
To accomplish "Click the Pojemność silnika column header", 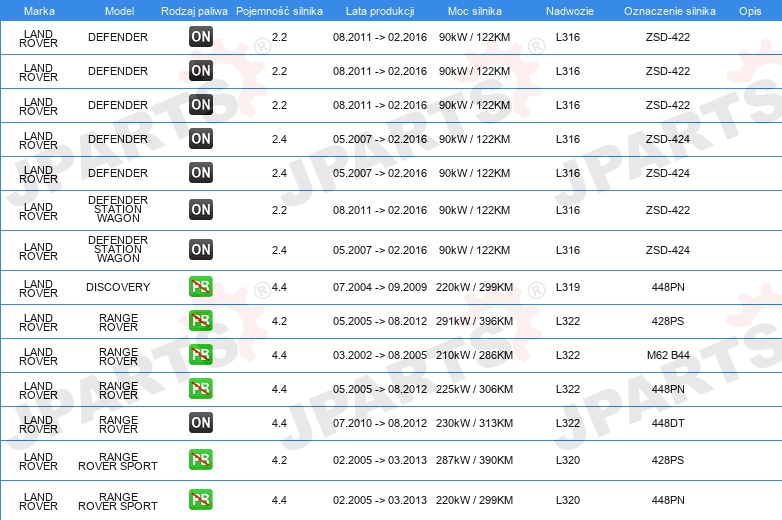I will coord(279,11).
